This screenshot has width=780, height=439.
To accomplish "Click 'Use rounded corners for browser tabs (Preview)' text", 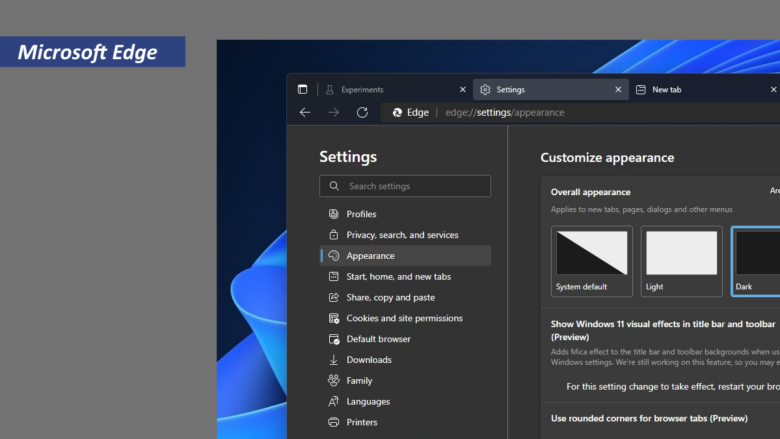I will pos(649,418).
